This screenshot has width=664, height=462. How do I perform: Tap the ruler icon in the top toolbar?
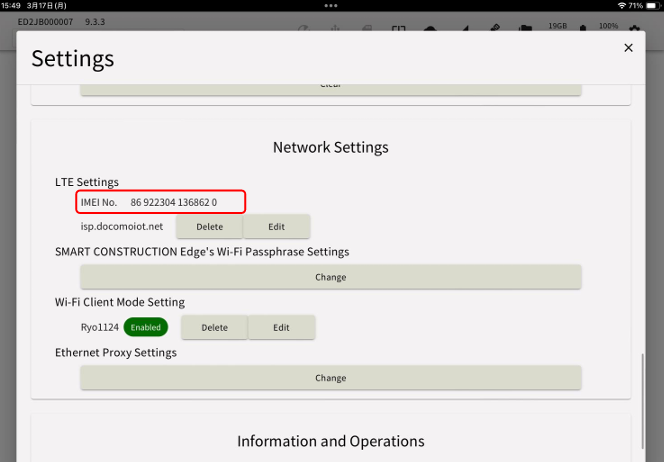pyautogui.click(x=496, y=25)
